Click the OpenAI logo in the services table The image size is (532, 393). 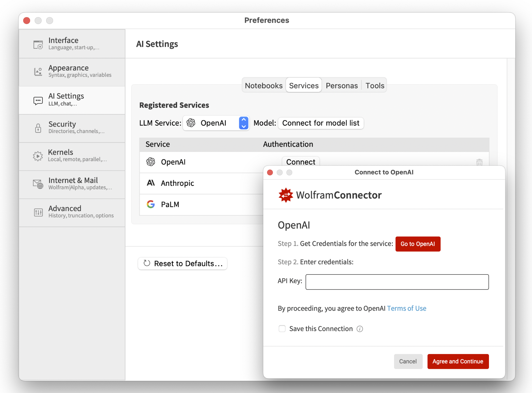pos(151,162)
